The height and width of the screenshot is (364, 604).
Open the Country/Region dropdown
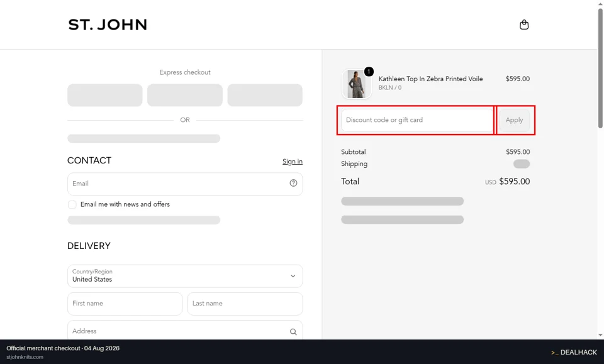185,276
